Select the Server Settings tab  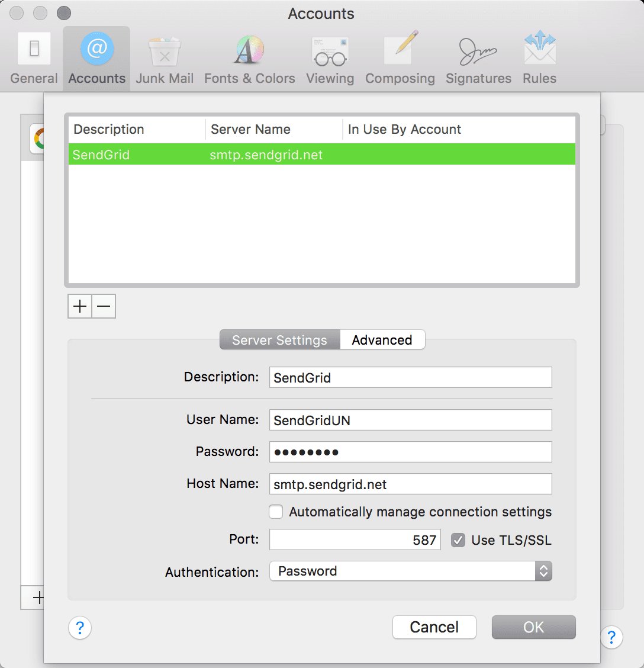[279, 339]
